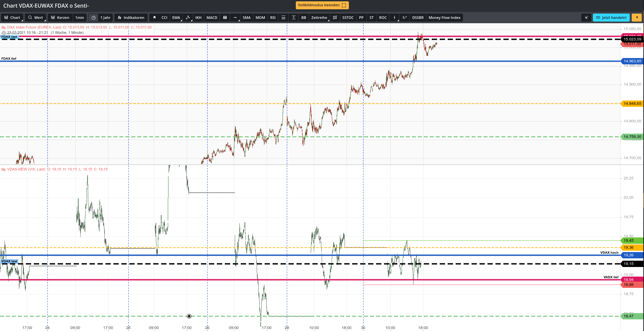Add Bollinger Bands via BB icon

[303, 18]
